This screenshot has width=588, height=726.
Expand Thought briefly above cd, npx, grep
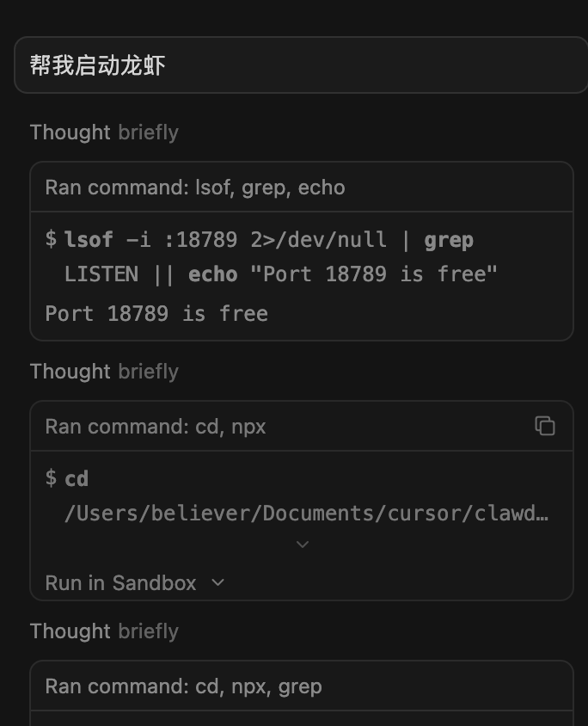104,631
